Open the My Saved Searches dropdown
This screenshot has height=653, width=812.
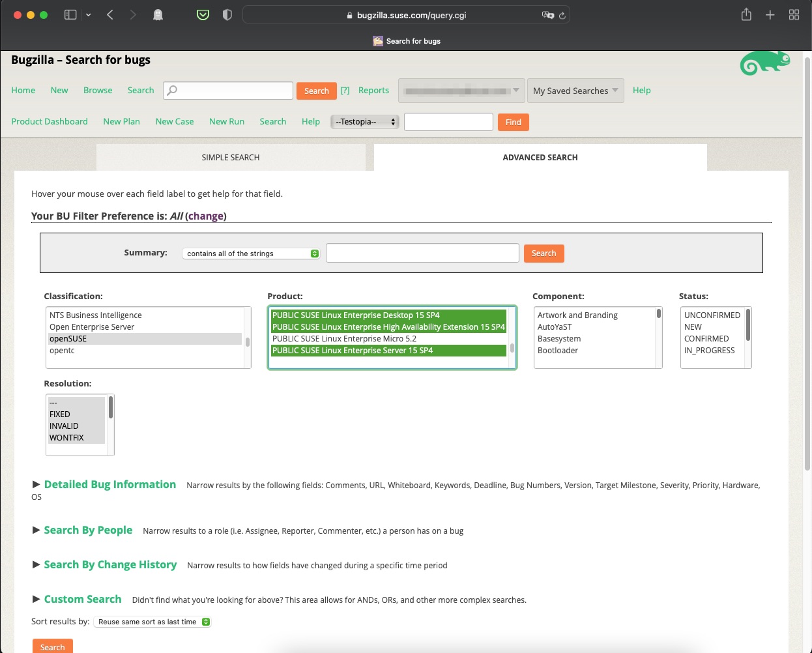pos(575,91)
